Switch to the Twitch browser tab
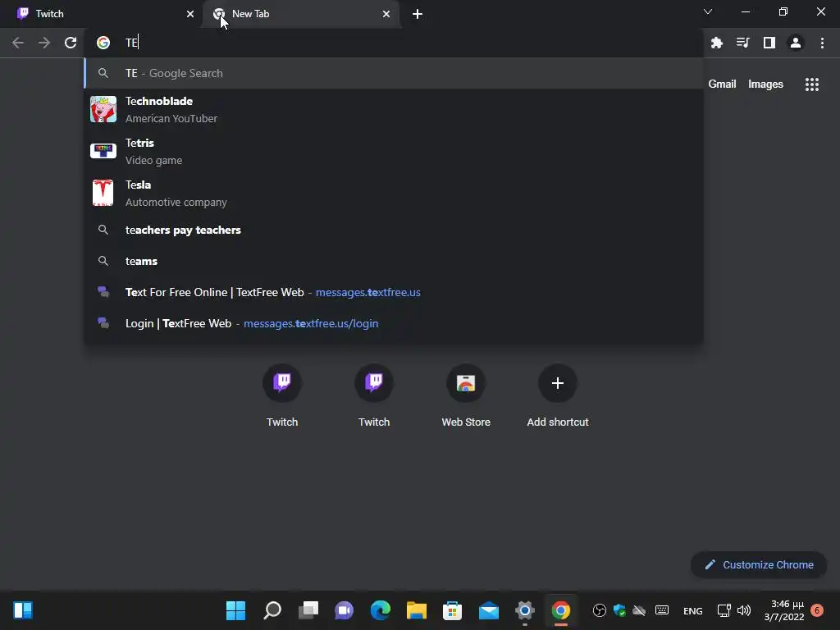This screenshot has width=840, height=630. coord(102,14)
